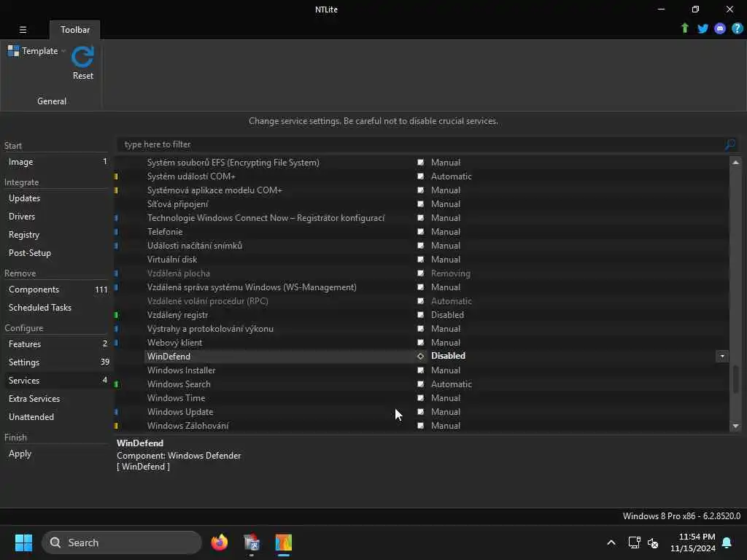Open the Twitter icon link
747x560 pixels.
point(703,28)
